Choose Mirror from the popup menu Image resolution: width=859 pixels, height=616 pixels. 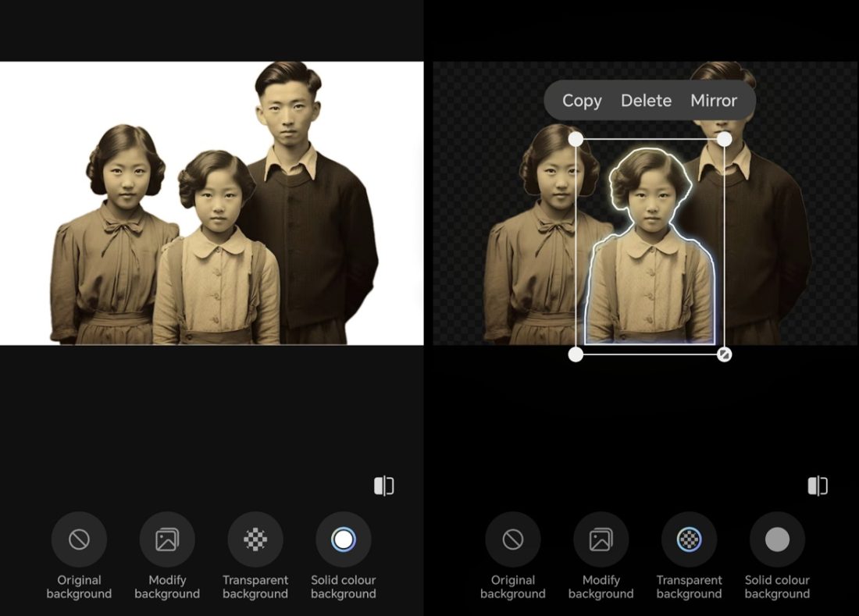point(714,101)
